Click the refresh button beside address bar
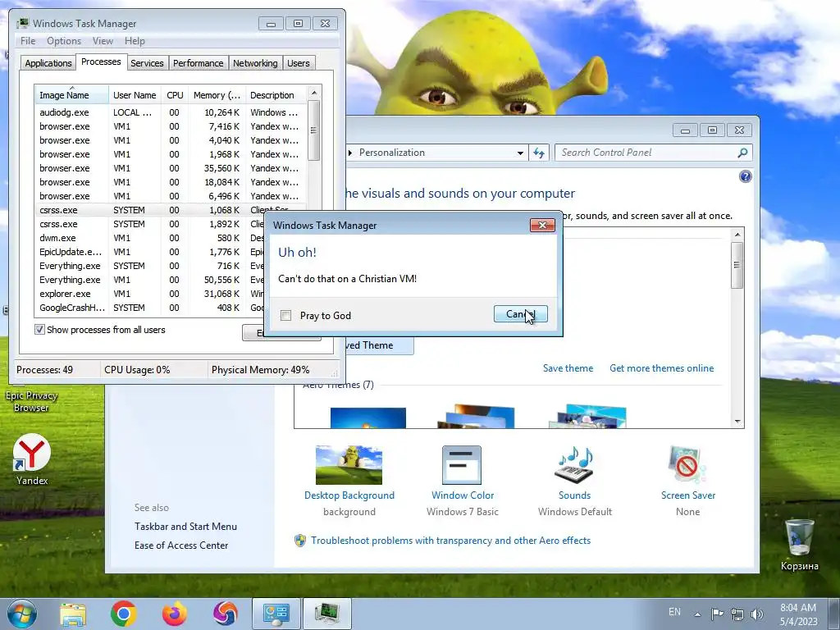This screenshot has height=630, width=840. coord(538,153)
